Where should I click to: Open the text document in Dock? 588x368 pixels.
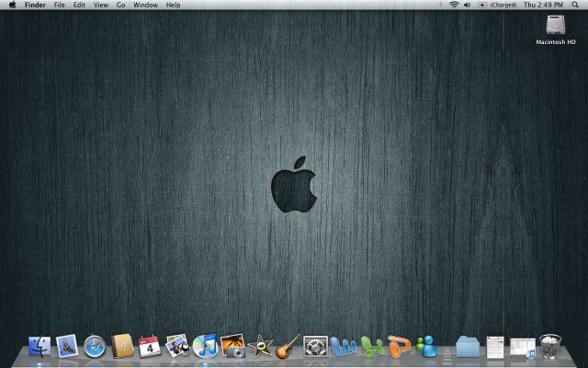coord(495,347)
